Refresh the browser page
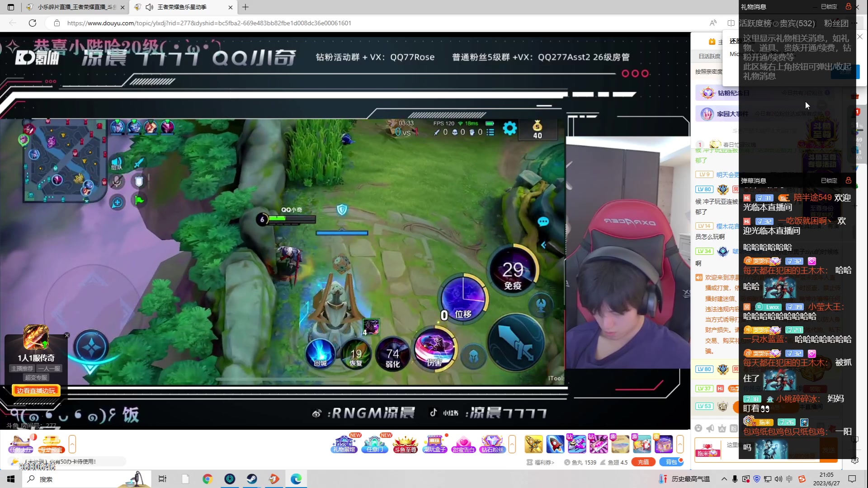Viewport: 868px width, 488px height. tap(33, 23)
